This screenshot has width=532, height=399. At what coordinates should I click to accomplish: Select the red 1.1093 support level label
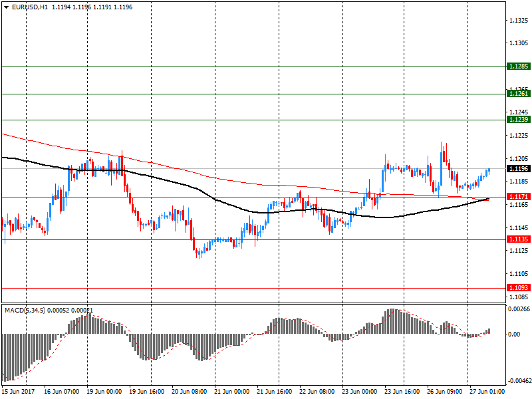(519, 288)
